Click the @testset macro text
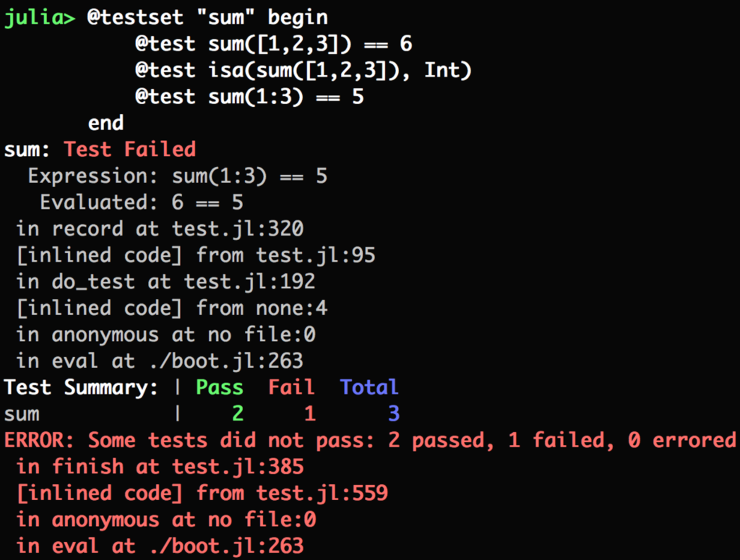 [x=135, y=18]
